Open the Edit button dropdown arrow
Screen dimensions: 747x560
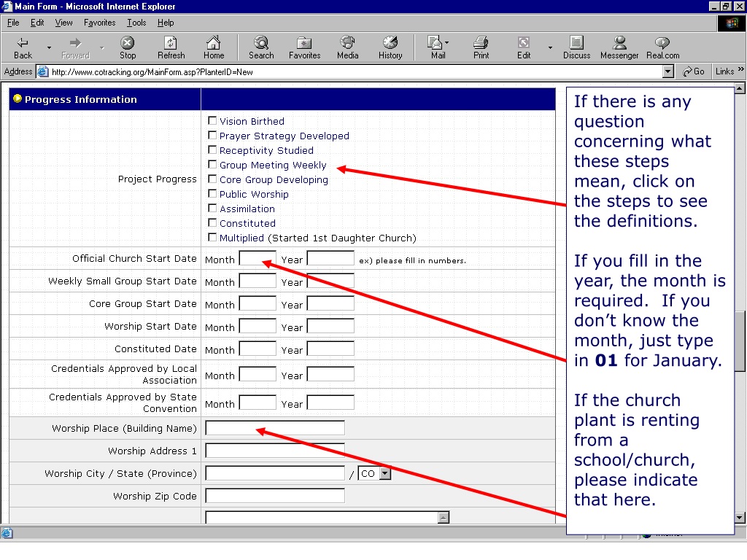pos(550,47)
